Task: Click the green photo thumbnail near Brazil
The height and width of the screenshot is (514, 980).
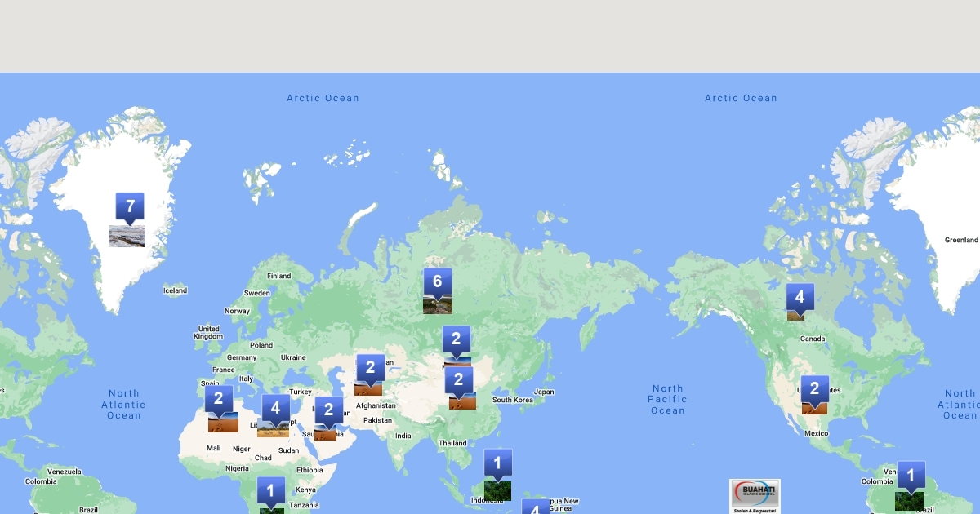Action: pos(909,501)
